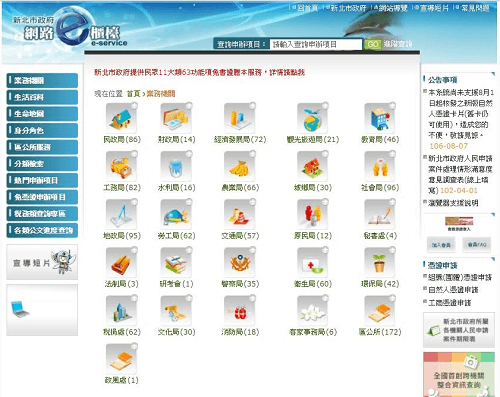Click the laptop image banner in left sidebar
The width and height of the screenshot is (500, 397).
[42, 310]
